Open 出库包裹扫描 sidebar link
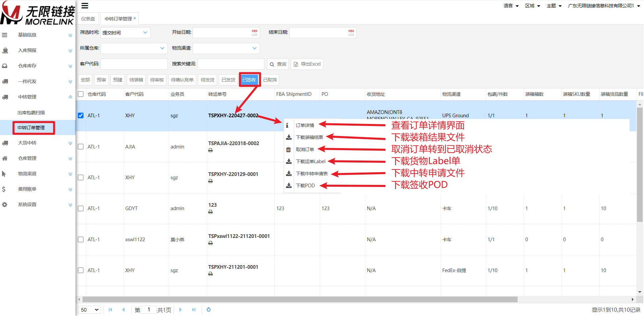644x316 pixels. (x=31, y=113)
